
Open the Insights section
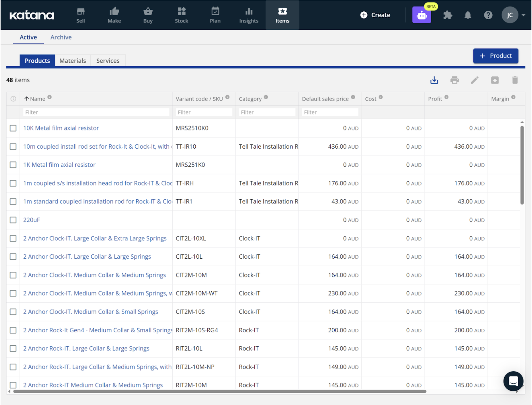[x=249, y=15]
